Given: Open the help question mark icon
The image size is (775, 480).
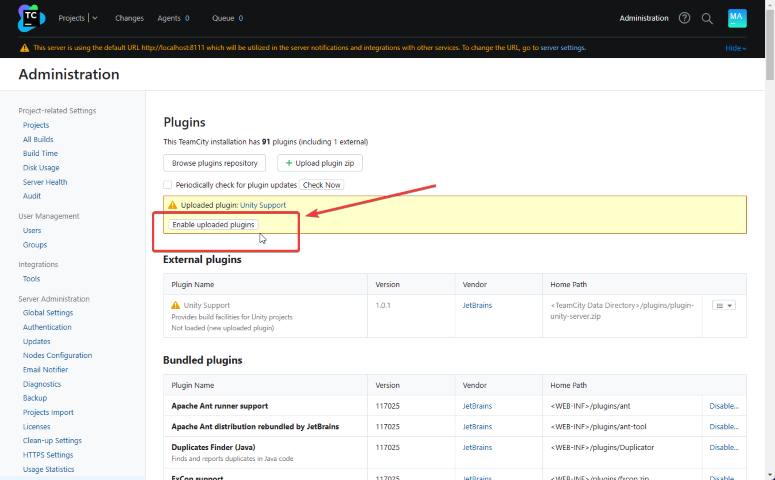Looking at the screenshot, I should (x=684, y=18).
